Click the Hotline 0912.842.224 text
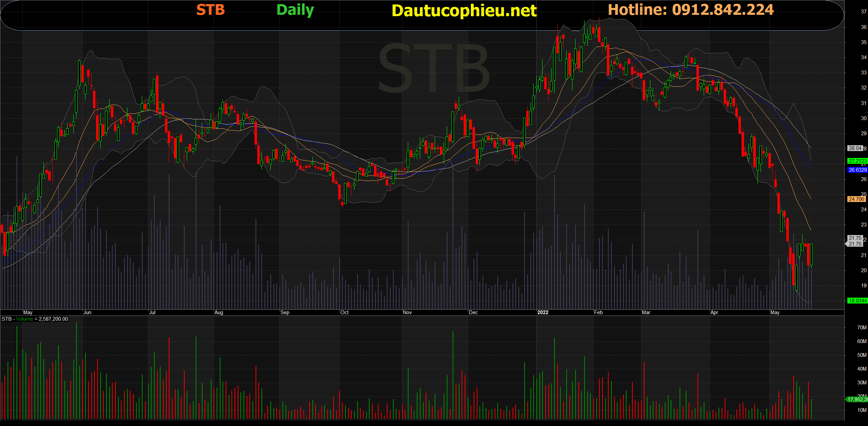This screenshot has width=868, height=426. click(x=691, y=10)
